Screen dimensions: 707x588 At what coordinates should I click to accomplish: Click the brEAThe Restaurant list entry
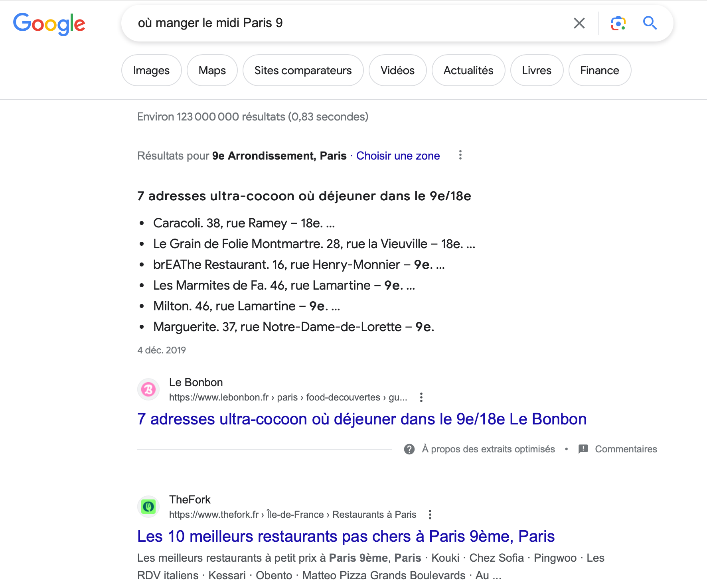pos(299,264)
